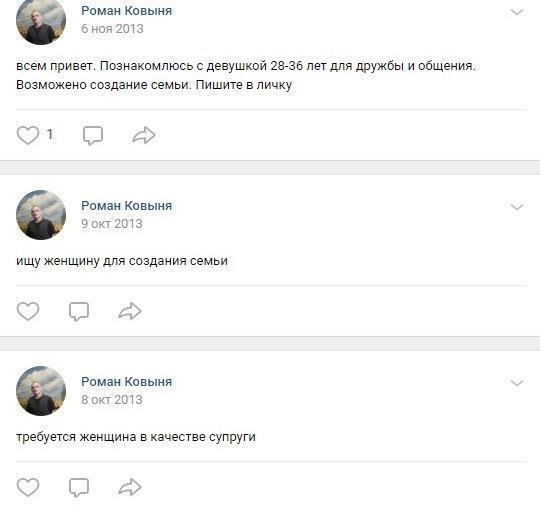
Task: Open Роман Ковыня name on 9 окт post
Action: [x=126, y=206]
